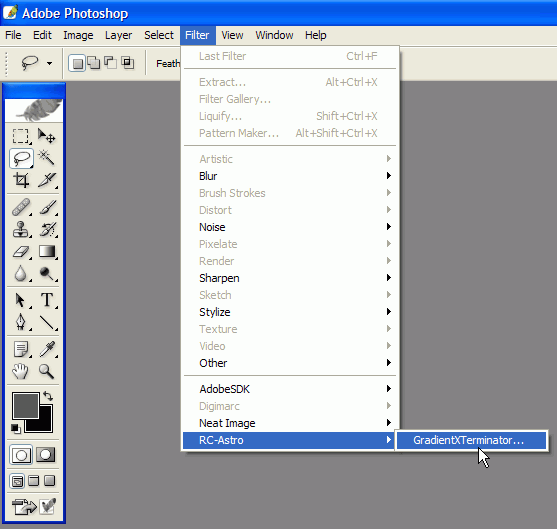Click the Adobe Photoshop title bar icon

click(10, 12)
